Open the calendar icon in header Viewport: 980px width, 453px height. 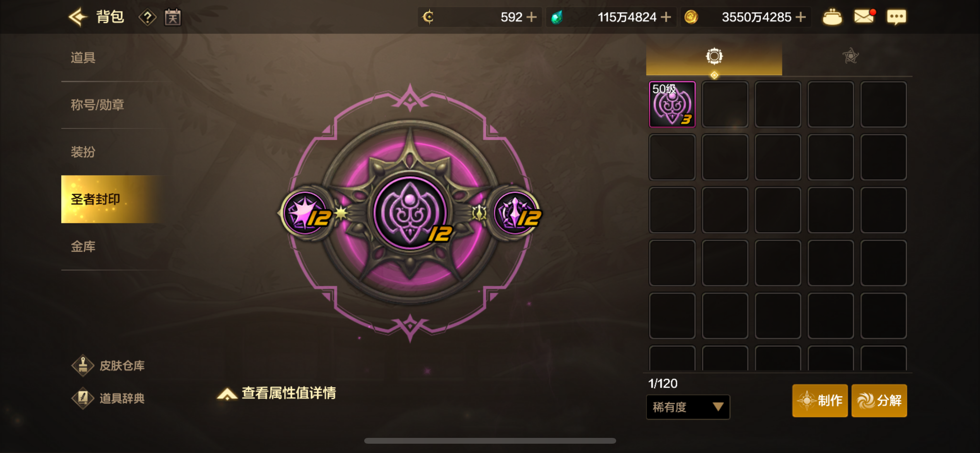(173, 17)
